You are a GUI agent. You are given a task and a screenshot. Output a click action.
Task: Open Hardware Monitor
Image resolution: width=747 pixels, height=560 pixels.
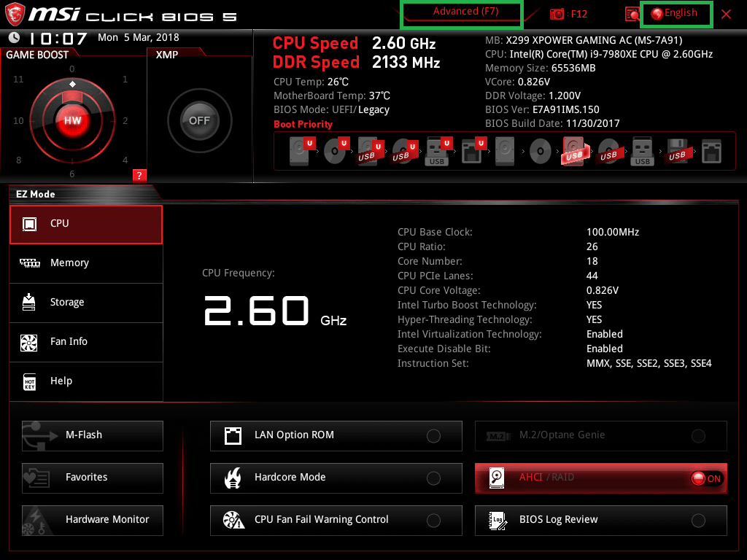coord(93,520)
